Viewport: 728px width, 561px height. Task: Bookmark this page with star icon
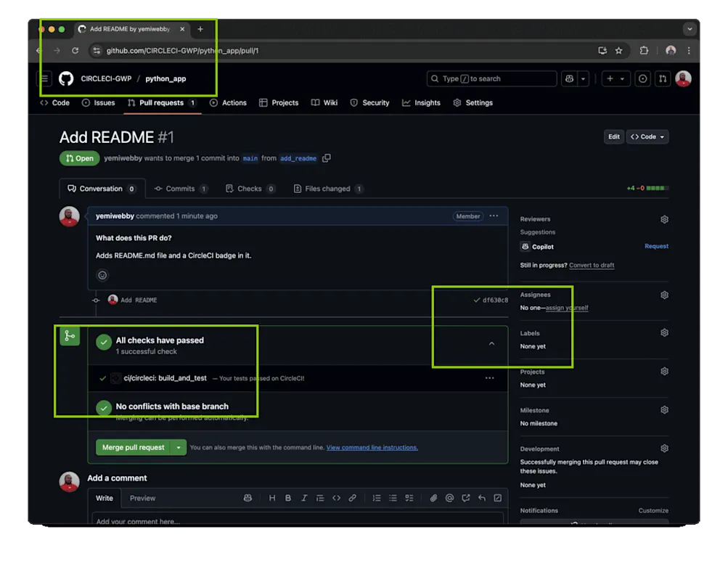click(x=619, y=51)
